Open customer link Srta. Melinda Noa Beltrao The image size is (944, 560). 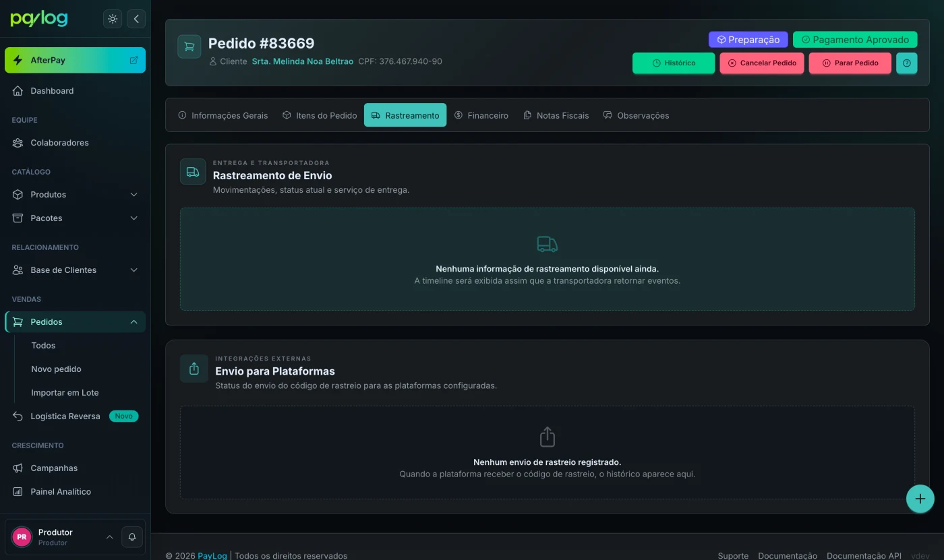click(303, 61)
